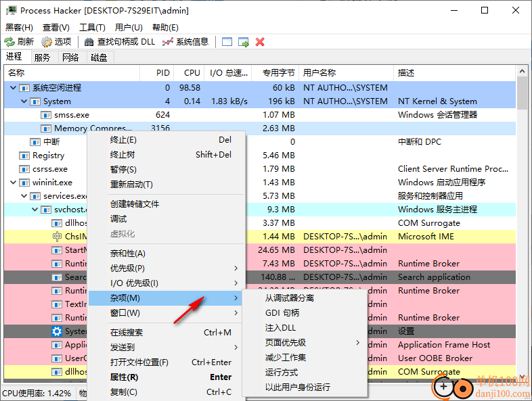Click the scroll up arrow of process list

522,71
